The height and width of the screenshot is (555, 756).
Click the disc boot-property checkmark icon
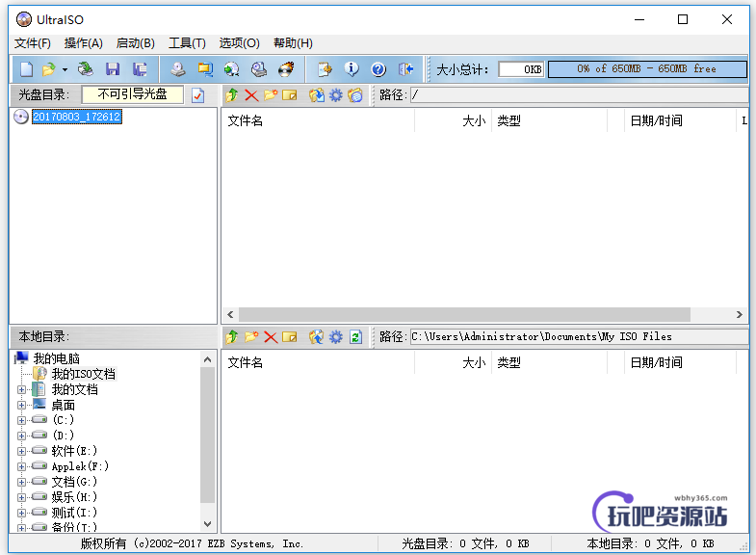198,95
